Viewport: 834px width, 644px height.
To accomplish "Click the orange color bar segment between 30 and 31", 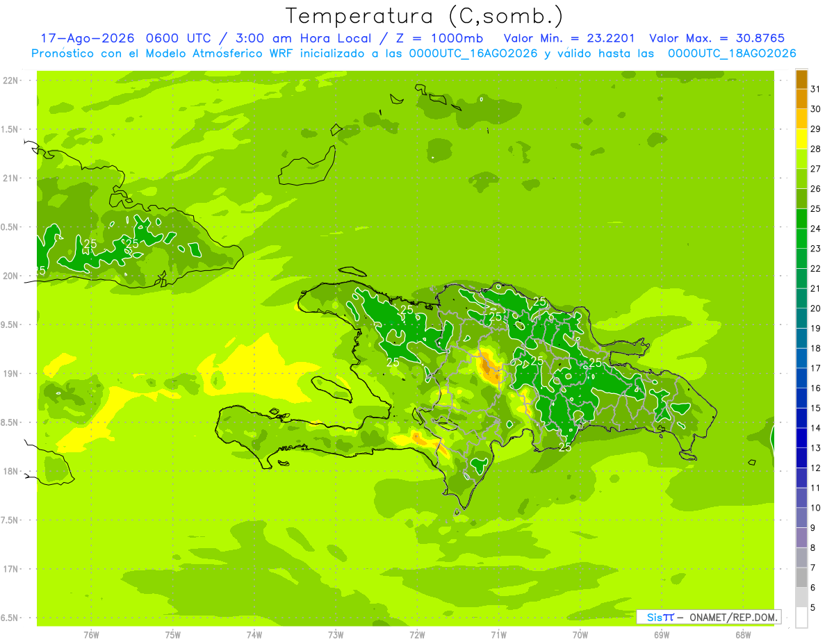I will tap(801, 99).
